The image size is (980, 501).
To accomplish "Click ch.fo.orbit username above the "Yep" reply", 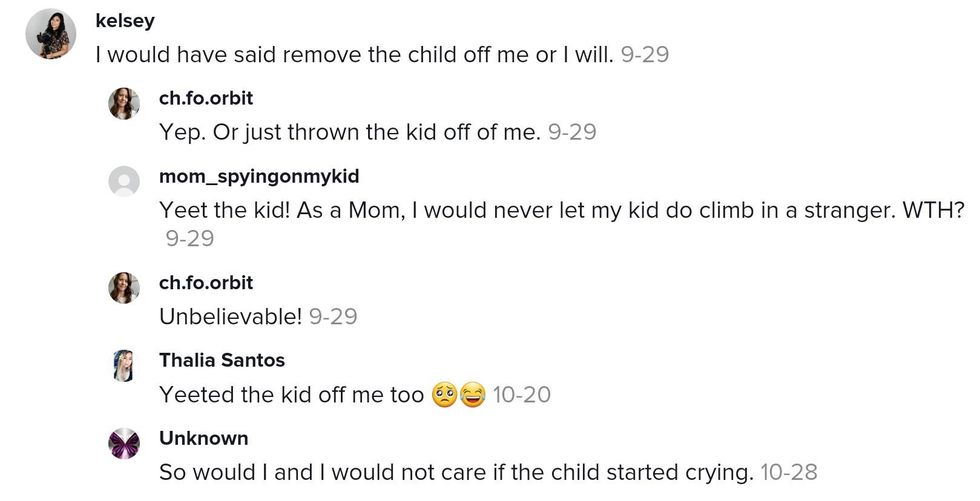I will [x=206, y=98].
